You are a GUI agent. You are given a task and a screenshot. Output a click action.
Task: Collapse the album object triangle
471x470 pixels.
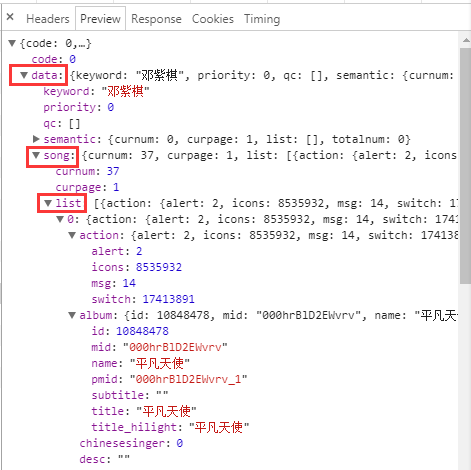pos(72,315)
